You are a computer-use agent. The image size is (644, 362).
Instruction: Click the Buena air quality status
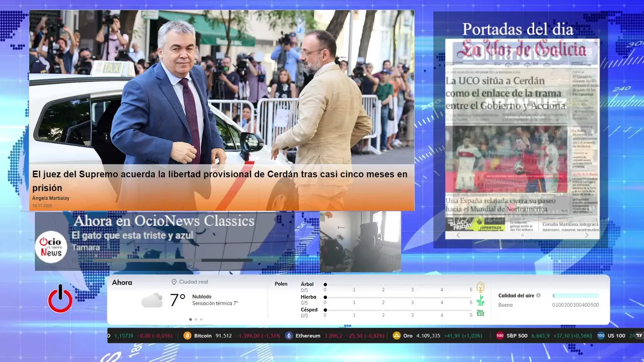coord(506,305)
